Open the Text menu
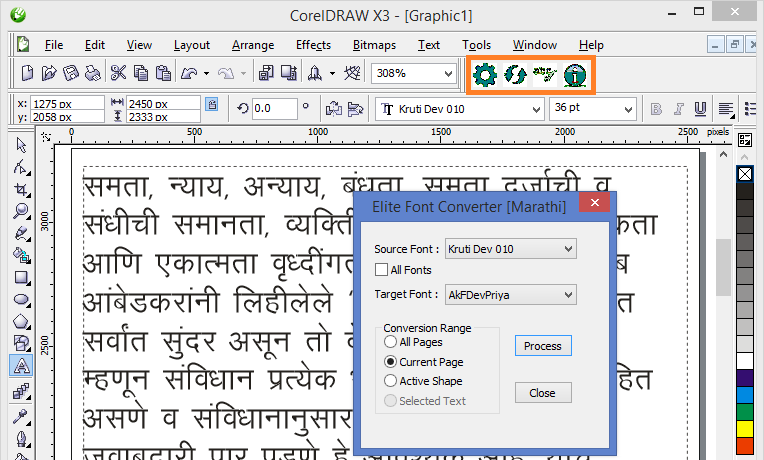 (x=429, y=45)
